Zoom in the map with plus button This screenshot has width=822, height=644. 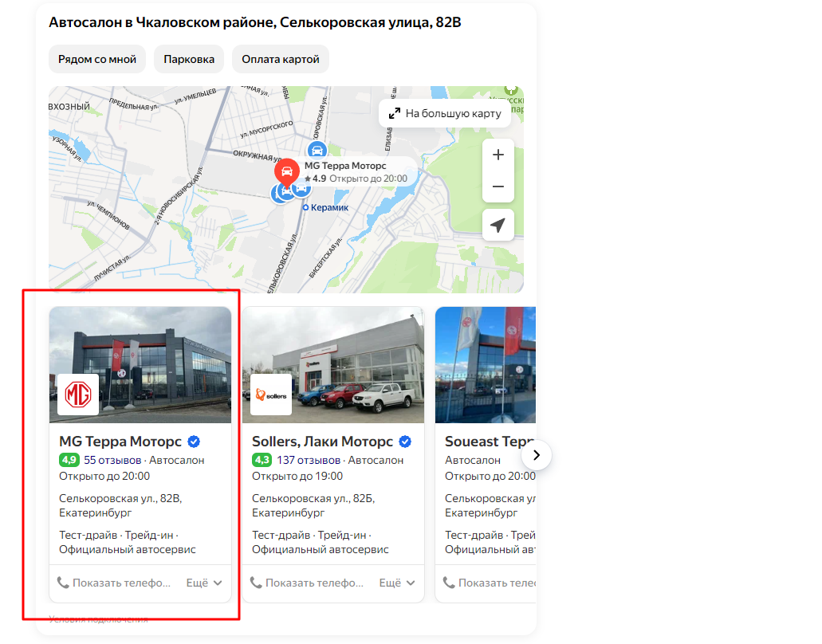[498, 155]
